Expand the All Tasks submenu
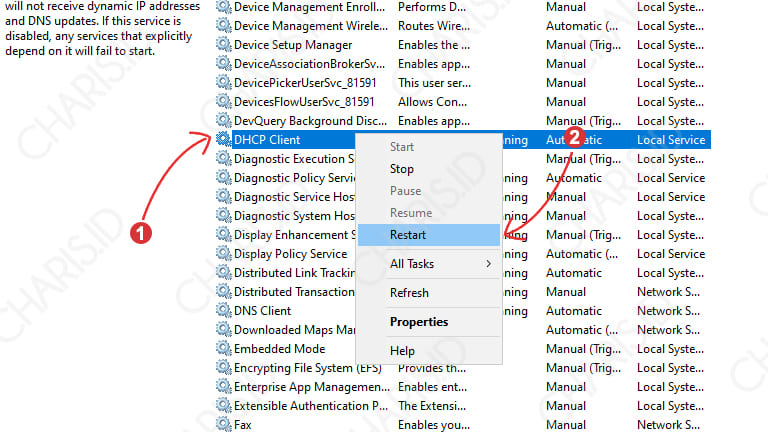 [429, 264]
